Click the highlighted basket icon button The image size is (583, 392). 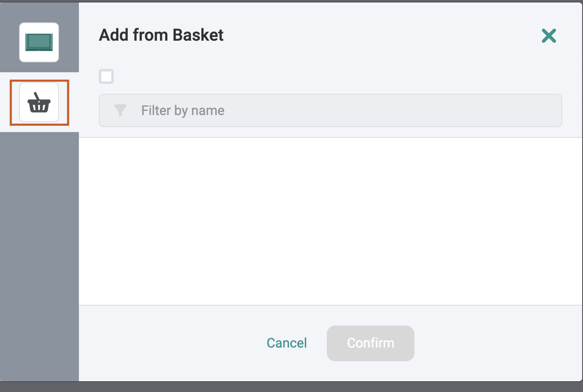click(x=39, y=102)
